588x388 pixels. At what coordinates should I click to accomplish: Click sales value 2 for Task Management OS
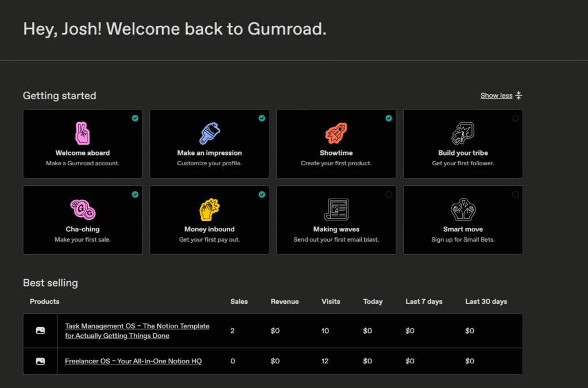point(233,331)
